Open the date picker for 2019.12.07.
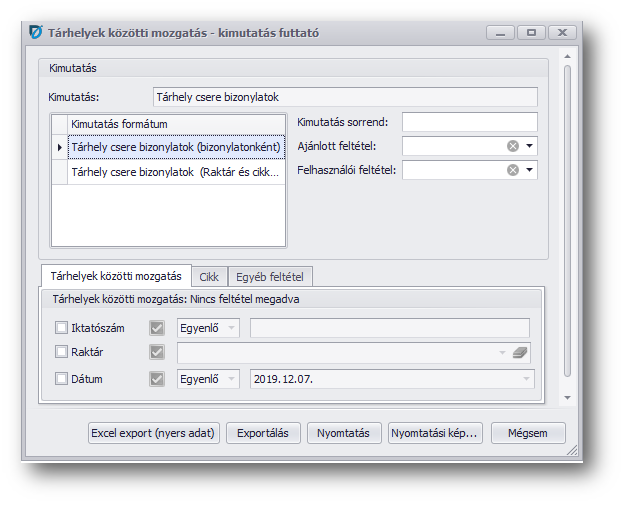Screen dimensions: 625x505 click(526, 379)
